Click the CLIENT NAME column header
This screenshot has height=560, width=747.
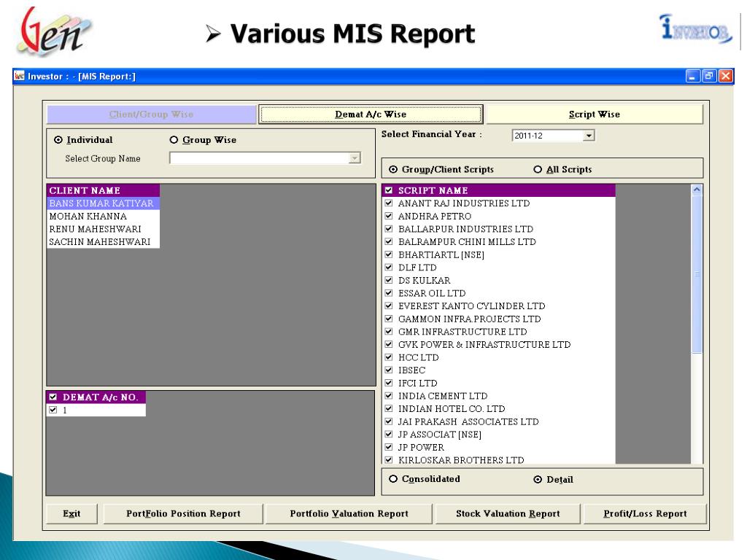point(104,190)
